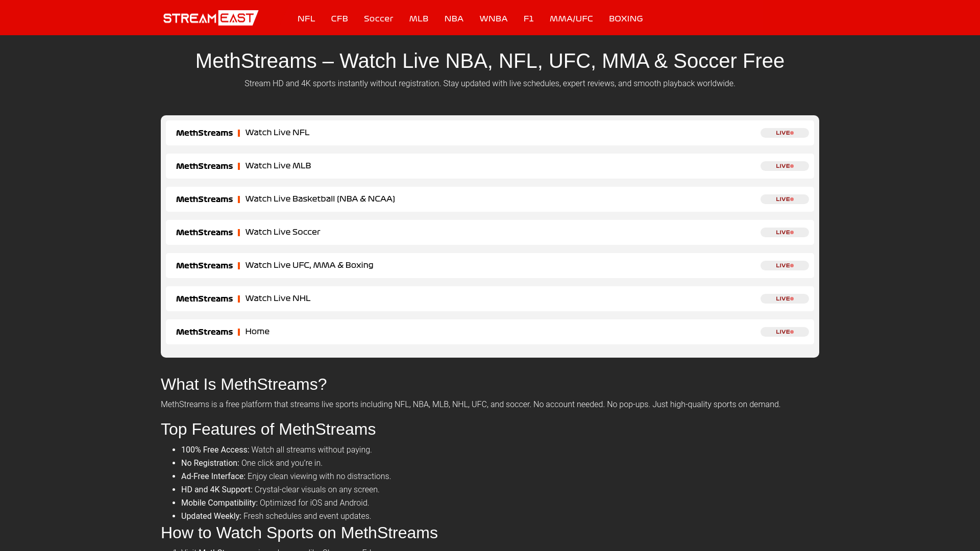Image resolution: width=980 pixels, height=551 pixels.
Task: Click MethStreams label in the Home row
Action: pyautogui.click(x=204, y=332)
